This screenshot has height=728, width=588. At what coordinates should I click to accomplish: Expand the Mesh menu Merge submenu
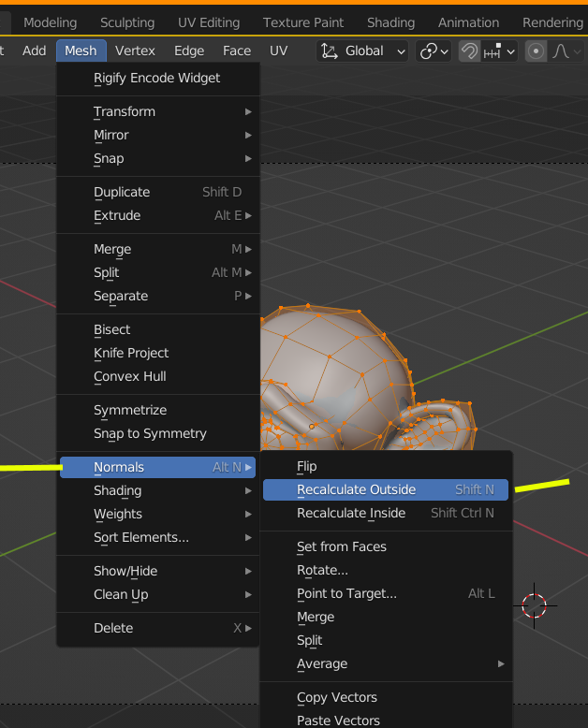(158, 249)
